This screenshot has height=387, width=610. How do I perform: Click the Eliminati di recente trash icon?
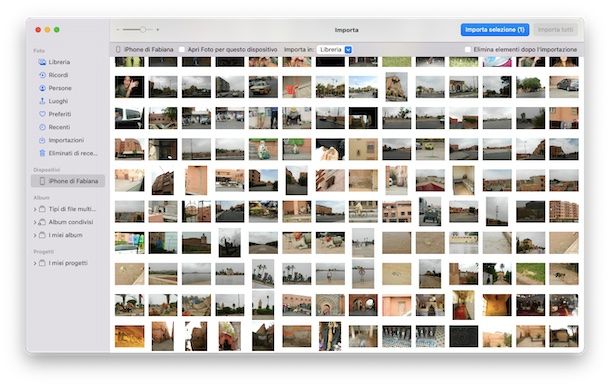42,153
